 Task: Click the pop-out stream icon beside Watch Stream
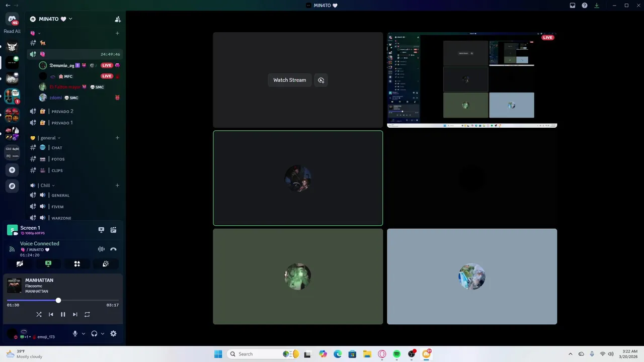321,80
